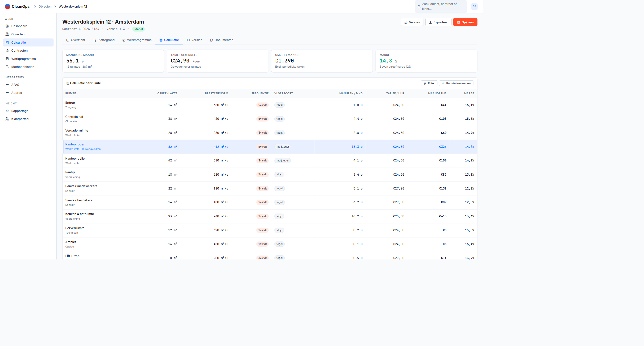Click the Overzicht info icon
The height and width of the screenshot is (346, 644).
point(68,40)
